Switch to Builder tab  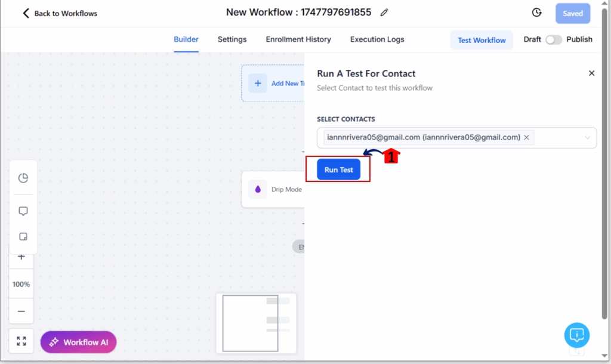coord(186,39)
